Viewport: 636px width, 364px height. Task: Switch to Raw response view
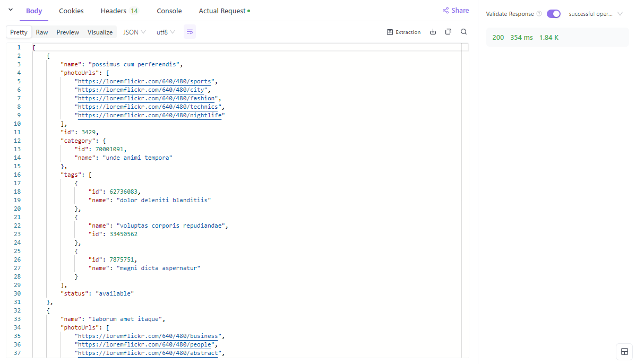(x=42, y=32)
